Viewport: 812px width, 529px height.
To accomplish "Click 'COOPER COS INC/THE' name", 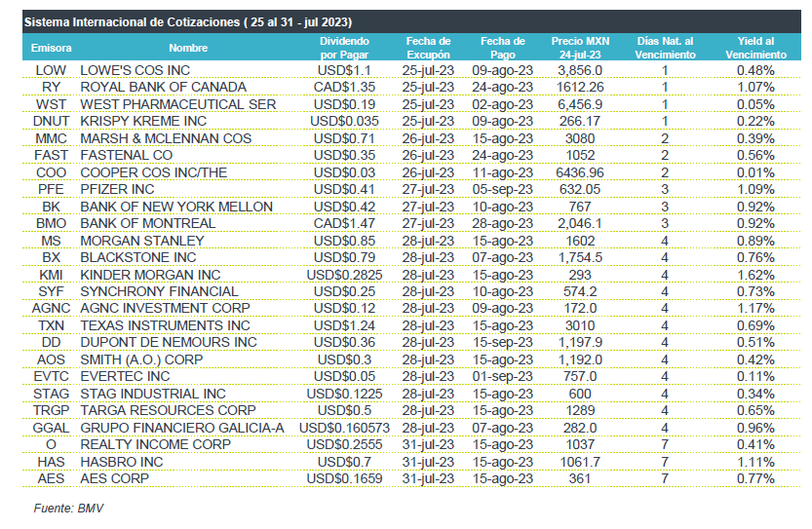I will [x=154, y=172].
